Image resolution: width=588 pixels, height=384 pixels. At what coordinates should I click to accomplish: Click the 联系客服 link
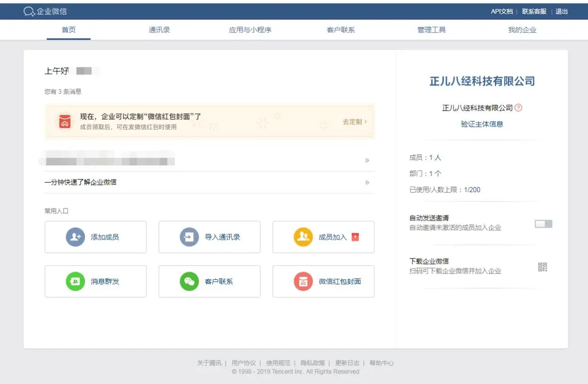click(534, 12)
